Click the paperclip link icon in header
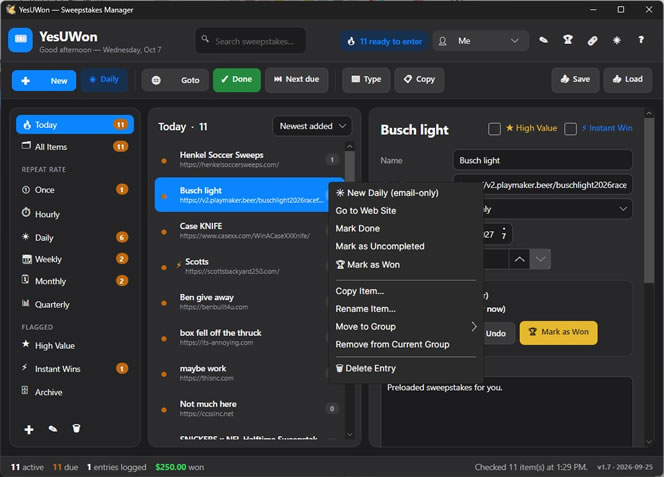Image resolution: width=664 pixels, height=477 pixels. point(592,41)
